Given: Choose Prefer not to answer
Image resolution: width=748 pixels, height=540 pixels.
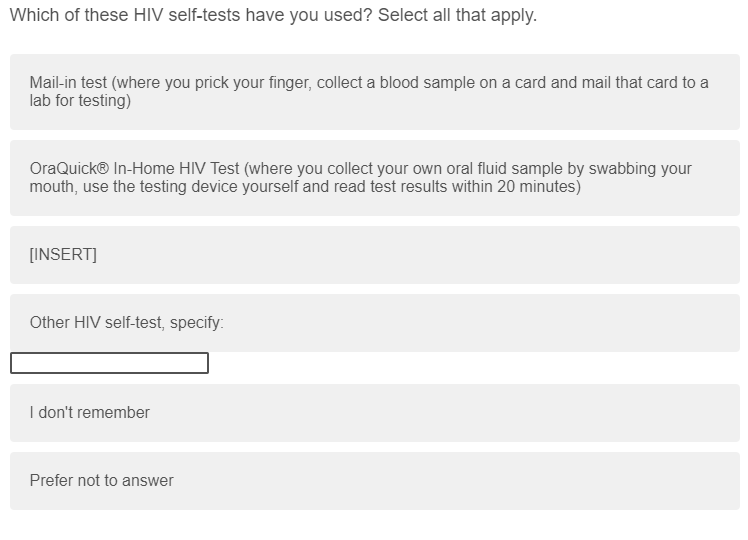Looking at the screenshot, I should 374,481.
